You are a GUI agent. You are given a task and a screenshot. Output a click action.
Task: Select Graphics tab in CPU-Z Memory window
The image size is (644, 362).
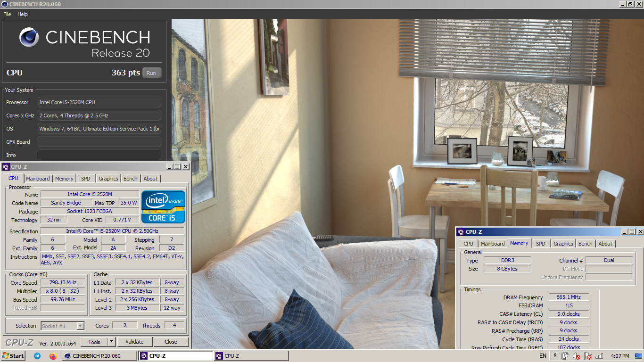tap(563, 244)
